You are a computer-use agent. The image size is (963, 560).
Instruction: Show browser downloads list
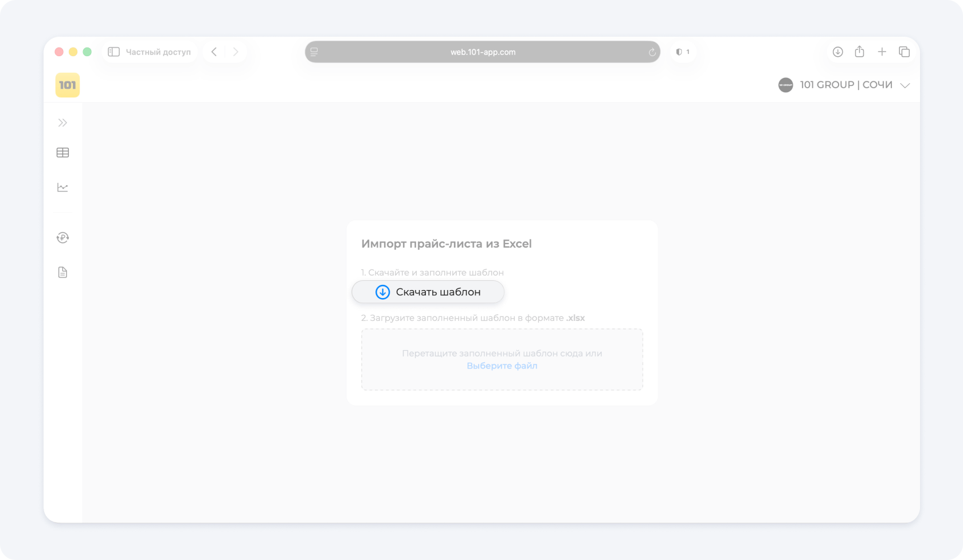pyautogui.click(x=837, y=52)
